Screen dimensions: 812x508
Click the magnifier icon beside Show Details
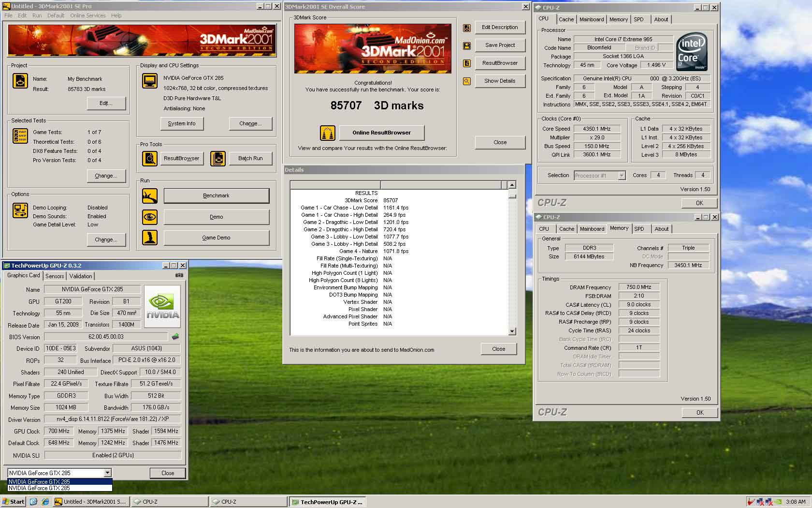[467, 81]
